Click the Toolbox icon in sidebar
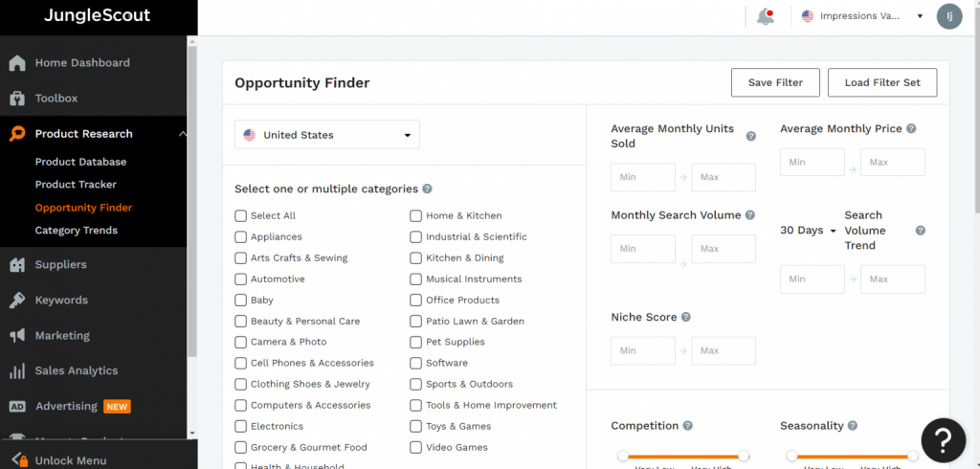 (x=17, y=99)
